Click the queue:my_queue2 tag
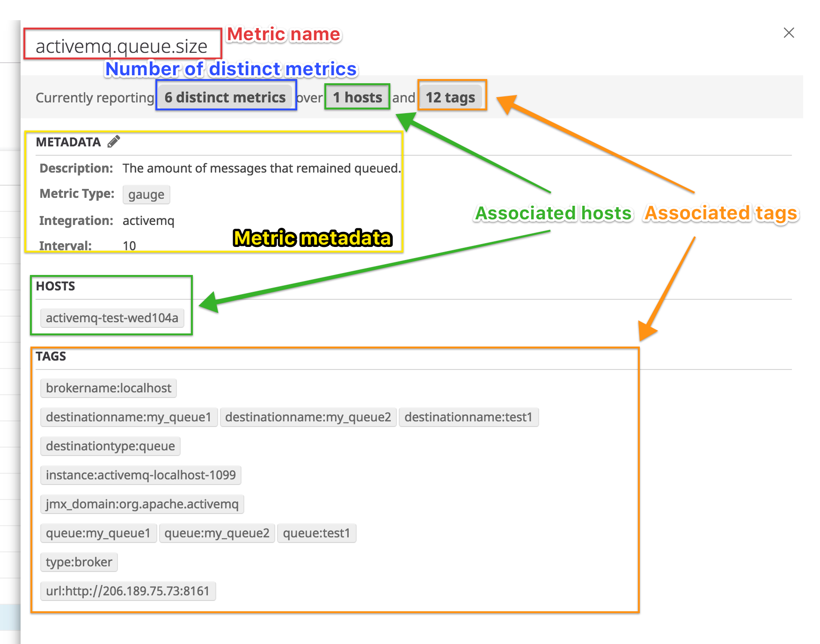Image resolution: width=820 pixels, height=644 pixels. coord(217,533)
